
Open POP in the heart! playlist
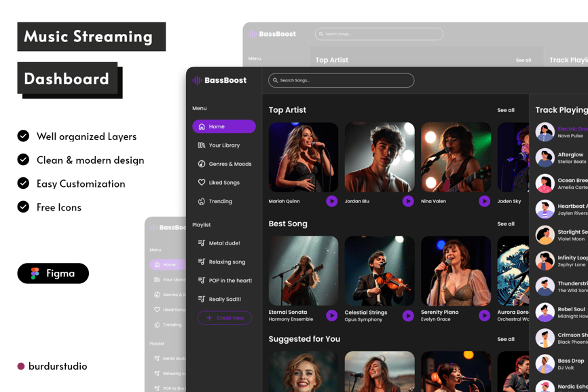pyautogui.click(x=229, y=281)
